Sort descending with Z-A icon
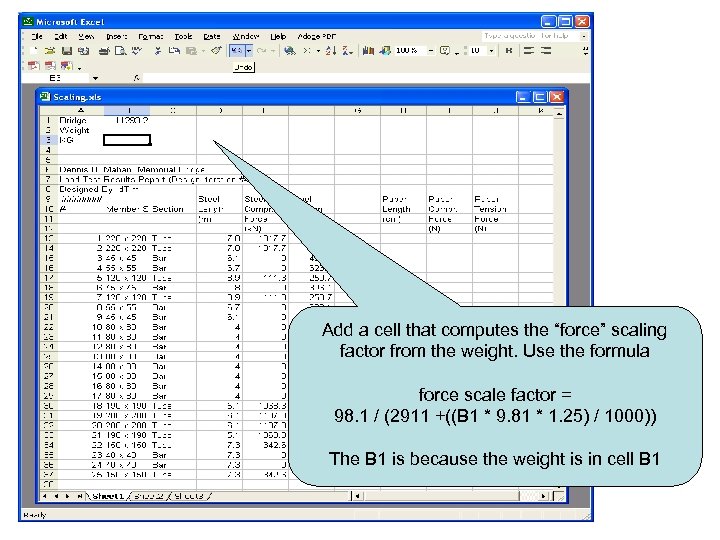Viewport: 720px width, 540px height. 348,51
